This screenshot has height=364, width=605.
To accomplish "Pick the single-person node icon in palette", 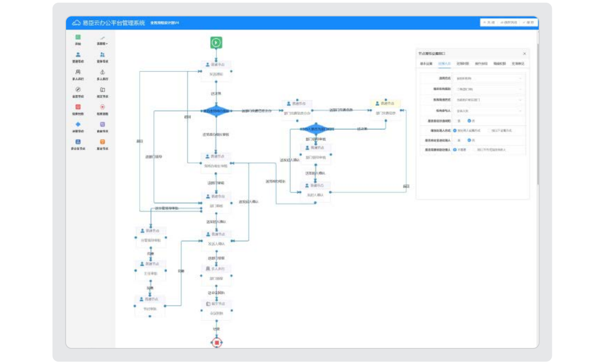I will (x=78, y=55).
